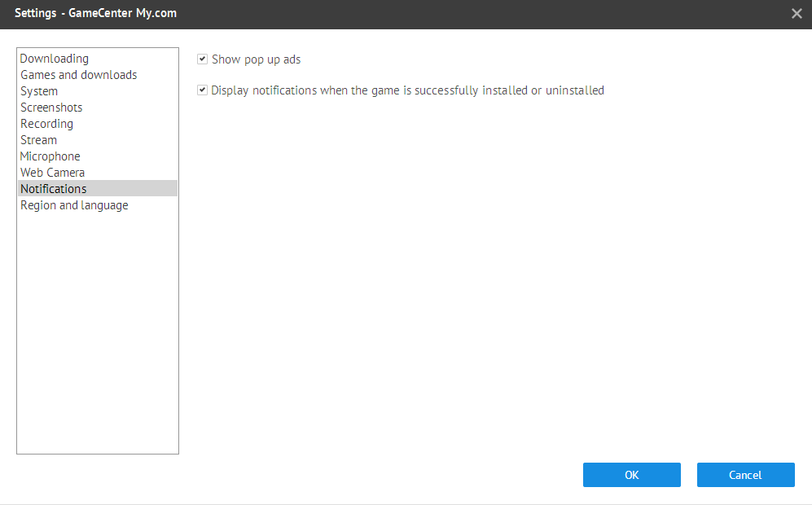Uncheck the Show pop up ads checkbox
Screen dimensions: 812x505
pyautogui.click(x=203, y=59)
